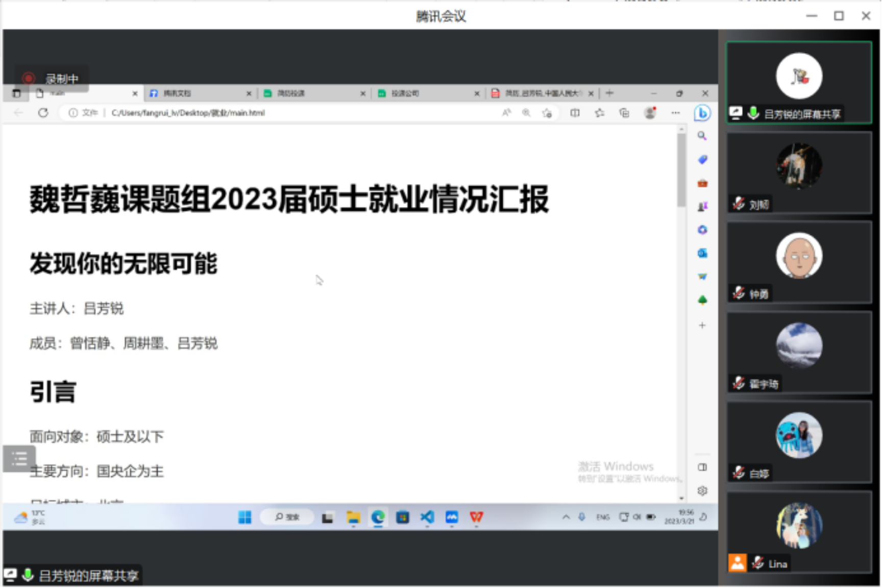Image resolution: width=883 pixels, height=588 pixels.
Task: Open the Edge sidebar search icon
Action: [x=702, y=136]
